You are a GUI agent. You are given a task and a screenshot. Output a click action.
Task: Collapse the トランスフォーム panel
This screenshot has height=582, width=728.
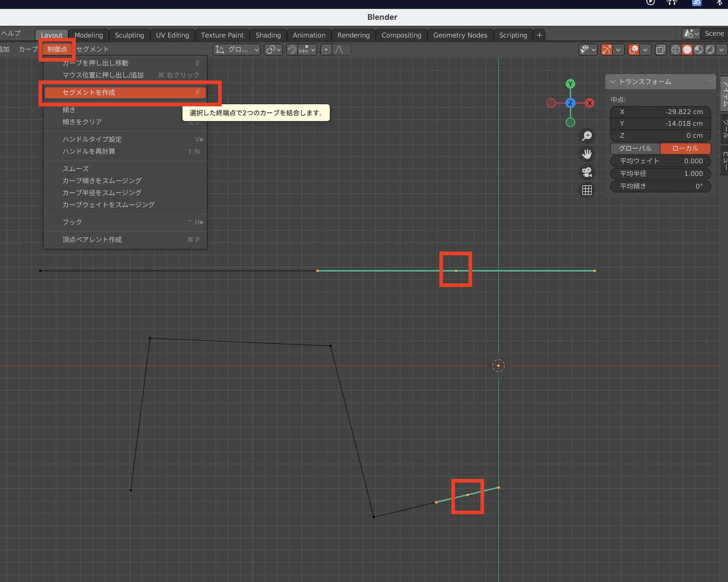click(613, 82)
